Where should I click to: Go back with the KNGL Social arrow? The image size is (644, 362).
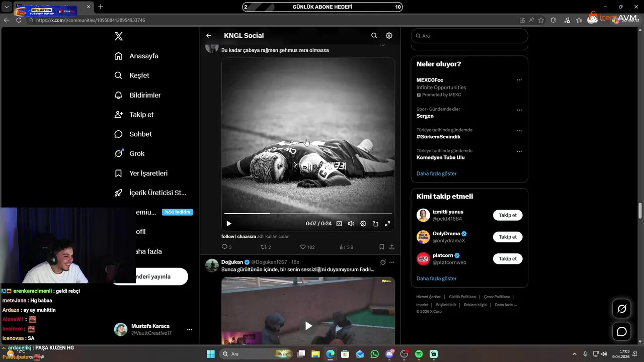click(209, 36)
